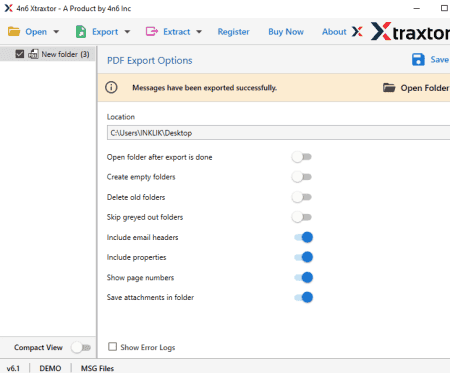Check the Show Error Logs checkbox
Viewport: 450px width, 373px height.
[112, 347]
